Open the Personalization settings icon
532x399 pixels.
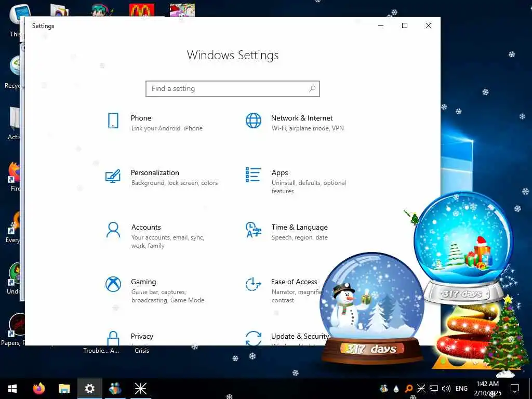113,176
